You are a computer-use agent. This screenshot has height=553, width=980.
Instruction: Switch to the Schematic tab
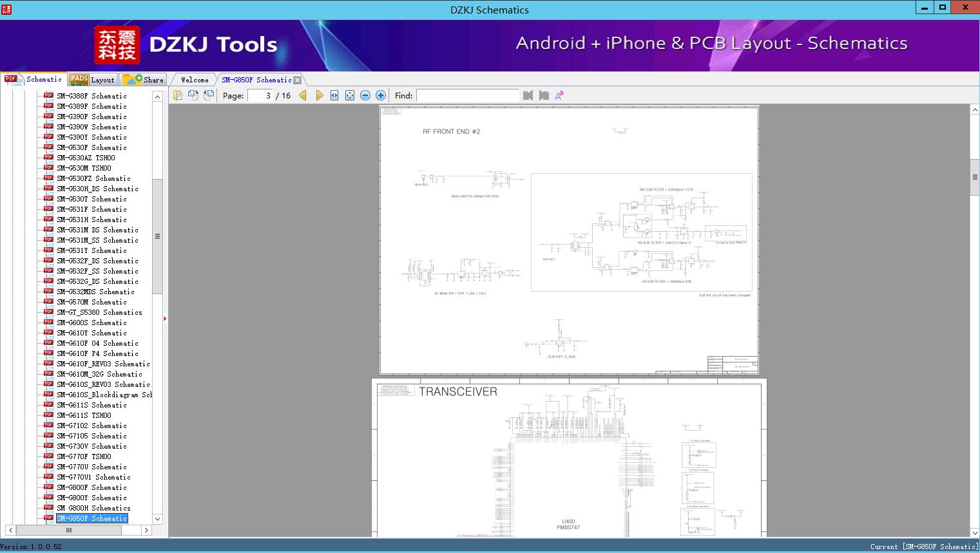(34, 79)
